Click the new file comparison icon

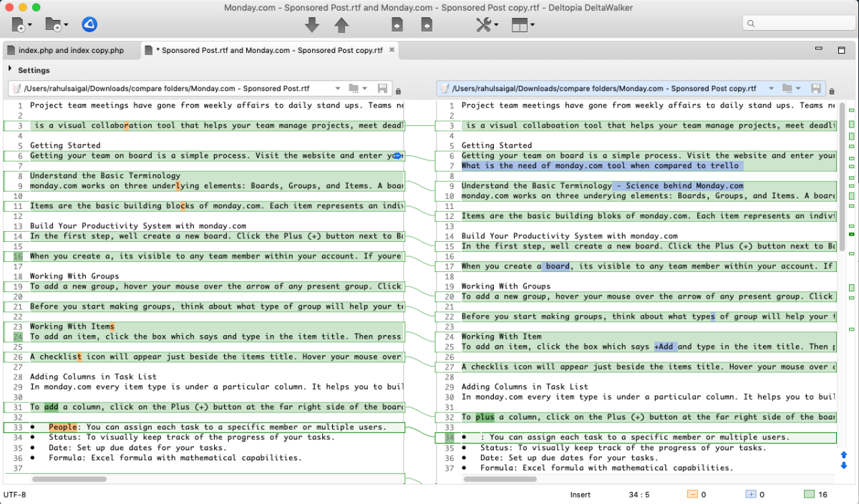coord(19,25)
